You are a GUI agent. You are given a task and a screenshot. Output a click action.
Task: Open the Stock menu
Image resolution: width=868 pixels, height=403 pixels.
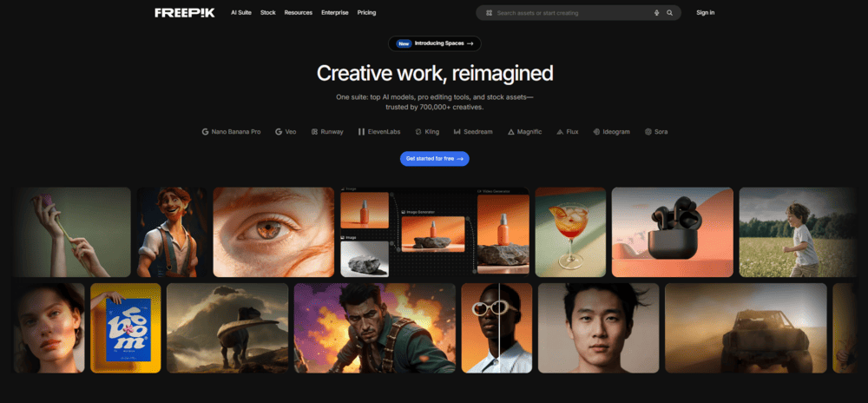coord(268,13)
